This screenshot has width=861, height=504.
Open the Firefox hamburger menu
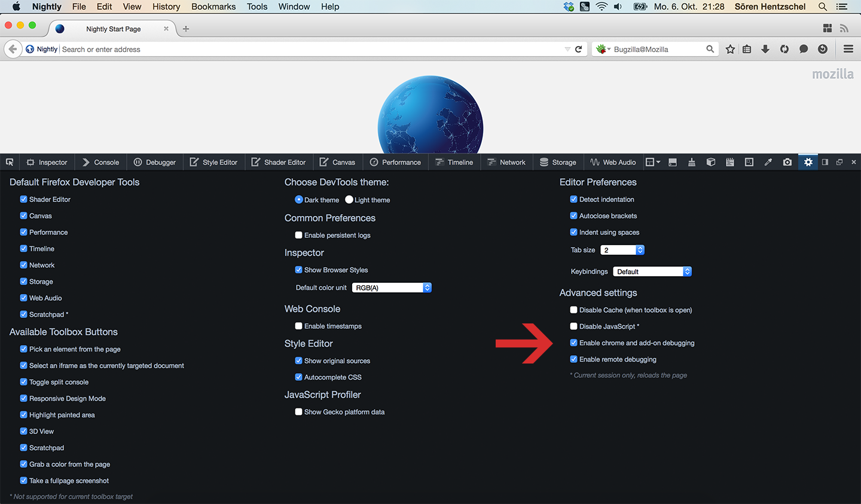click(848, 49)
